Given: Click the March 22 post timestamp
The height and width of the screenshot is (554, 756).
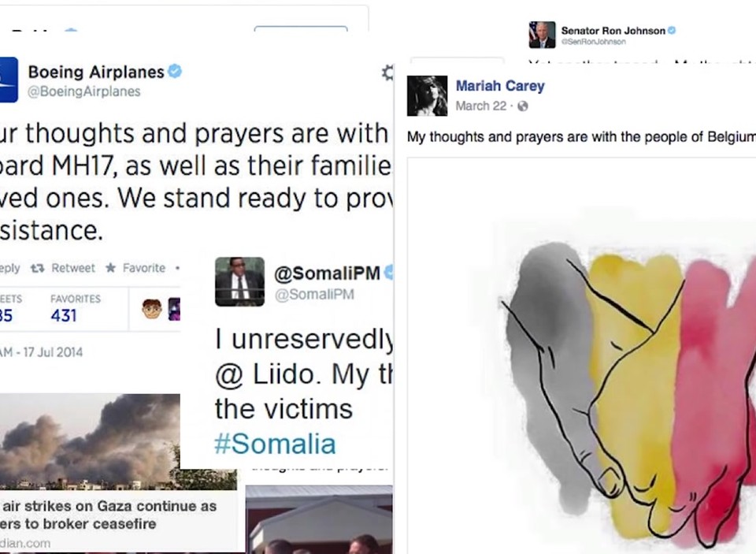Looking at the screenshot, I should point(480,106).
